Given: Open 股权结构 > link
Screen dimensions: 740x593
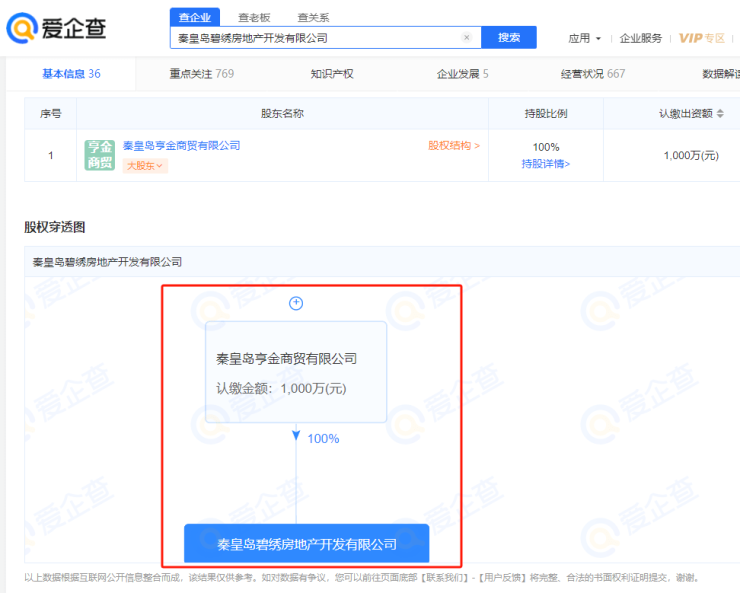Looking at the screenshot, I should (x=454, y=145).
